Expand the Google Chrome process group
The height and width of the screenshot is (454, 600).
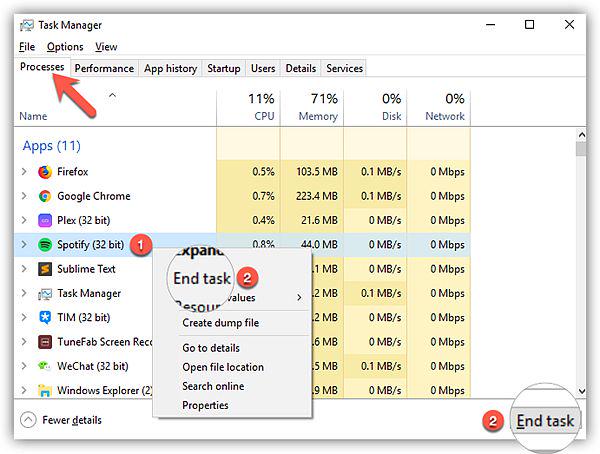point(24,196)
